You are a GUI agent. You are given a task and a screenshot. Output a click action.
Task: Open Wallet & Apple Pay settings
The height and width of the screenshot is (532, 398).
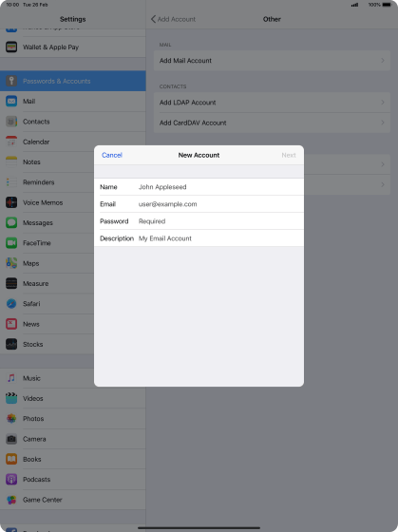point(73,47)
